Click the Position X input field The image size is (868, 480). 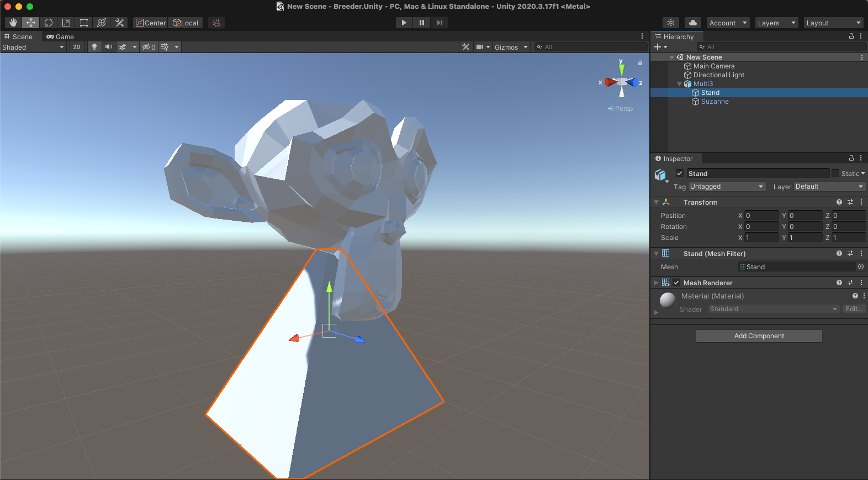pos(761,216)
